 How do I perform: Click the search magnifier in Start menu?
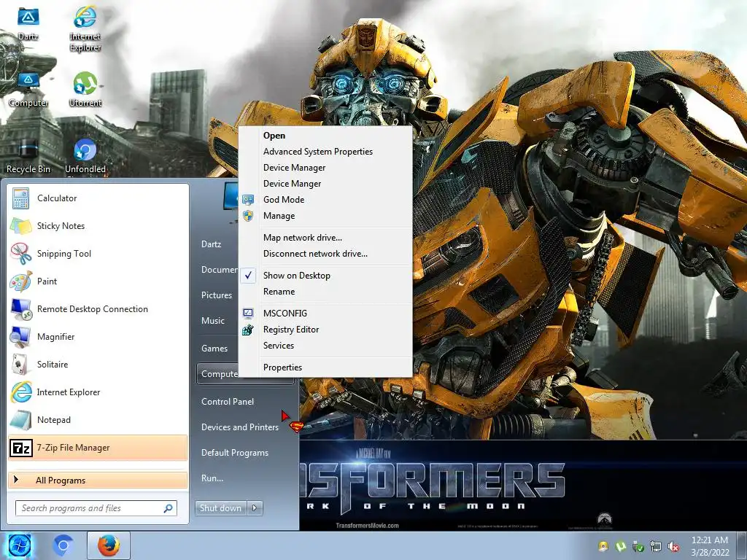(168, 508)
